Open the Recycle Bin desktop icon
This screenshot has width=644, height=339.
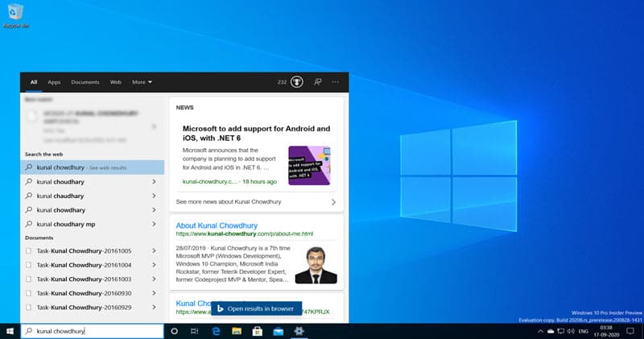[x=15, y=15]
